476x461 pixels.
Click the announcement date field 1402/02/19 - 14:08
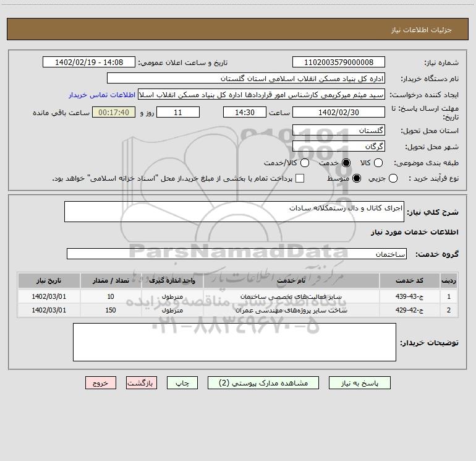point(89,62)
